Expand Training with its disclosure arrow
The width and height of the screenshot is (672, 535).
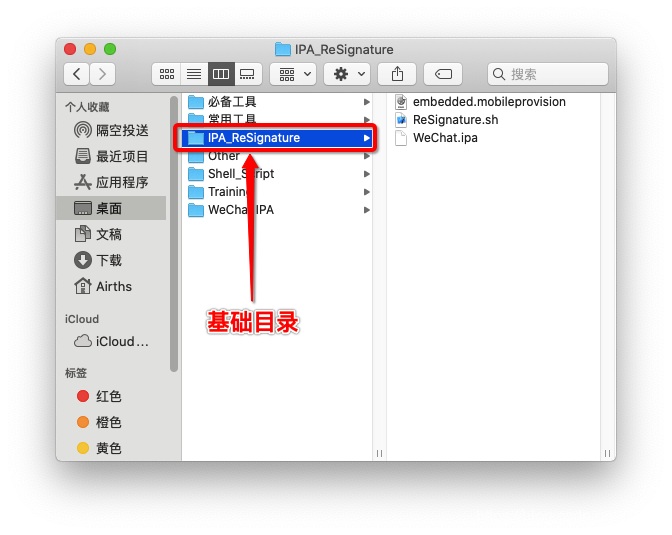(366, 192)
